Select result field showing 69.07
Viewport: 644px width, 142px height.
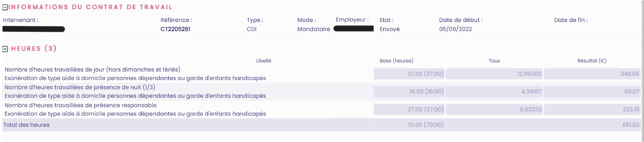coord(592,92)
